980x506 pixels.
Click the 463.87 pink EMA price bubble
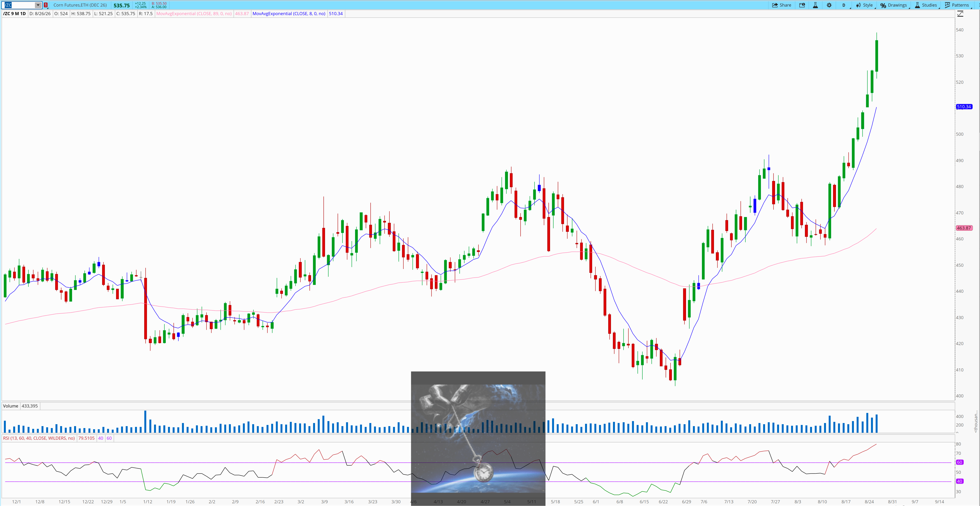[x=964, y=228]
